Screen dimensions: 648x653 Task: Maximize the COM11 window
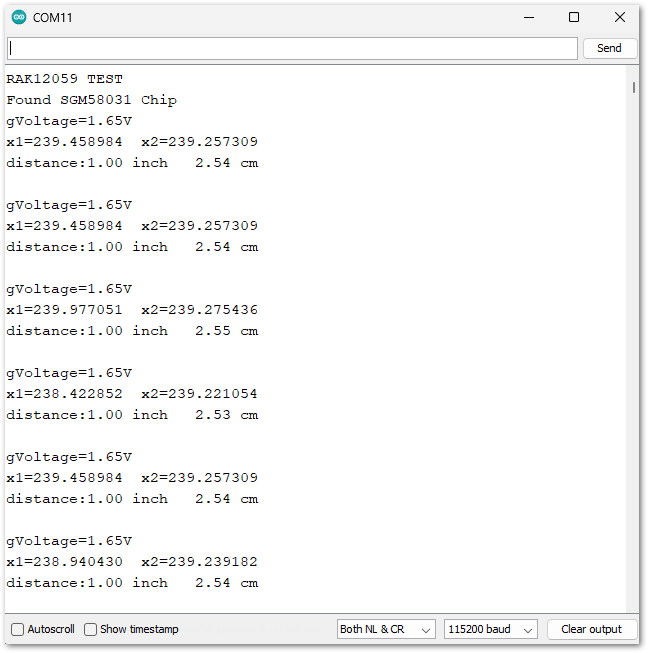click(574, 17)
